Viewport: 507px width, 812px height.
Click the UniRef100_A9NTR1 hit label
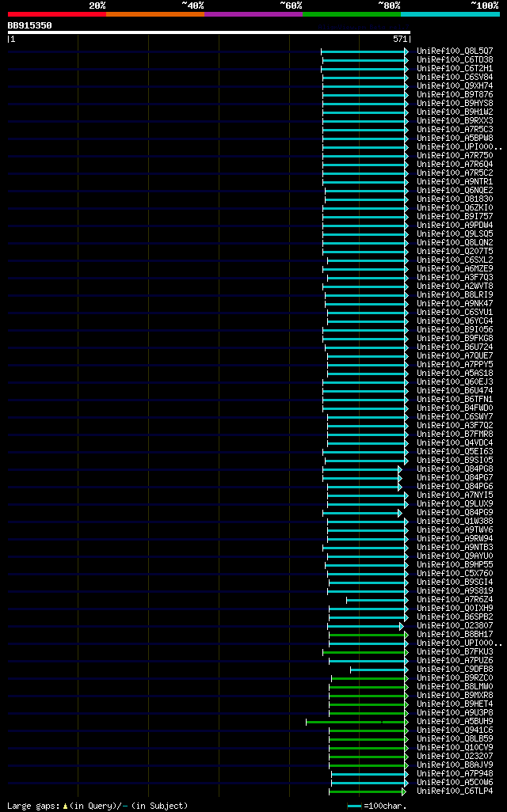(x=456, y=182)
